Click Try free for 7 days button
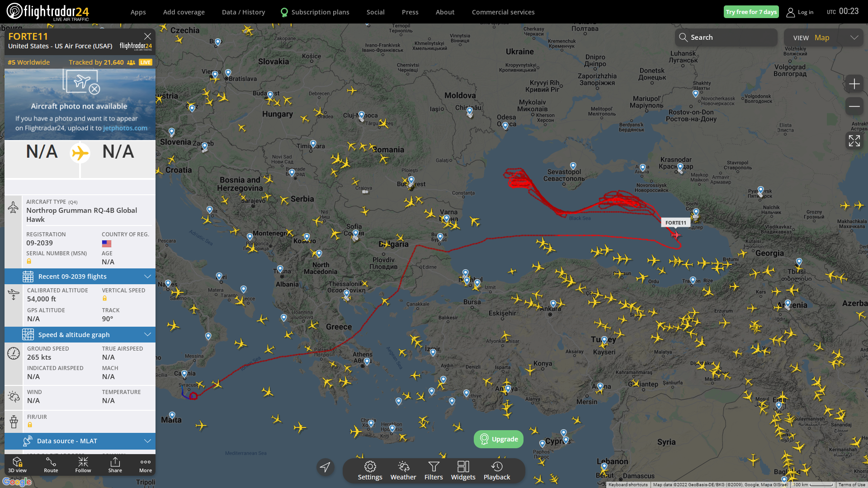Viewport: 868px width, 488px height. 751,12
